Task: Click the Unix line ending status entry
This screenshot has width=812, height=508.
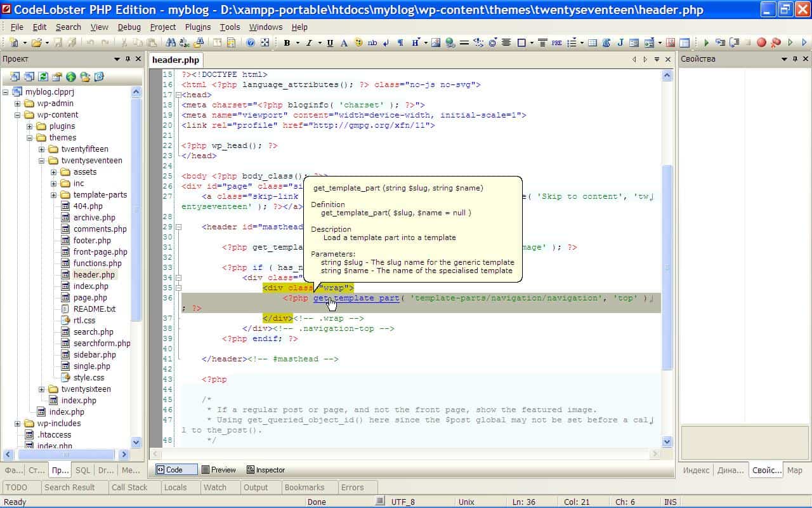Action: pos(466,502)
